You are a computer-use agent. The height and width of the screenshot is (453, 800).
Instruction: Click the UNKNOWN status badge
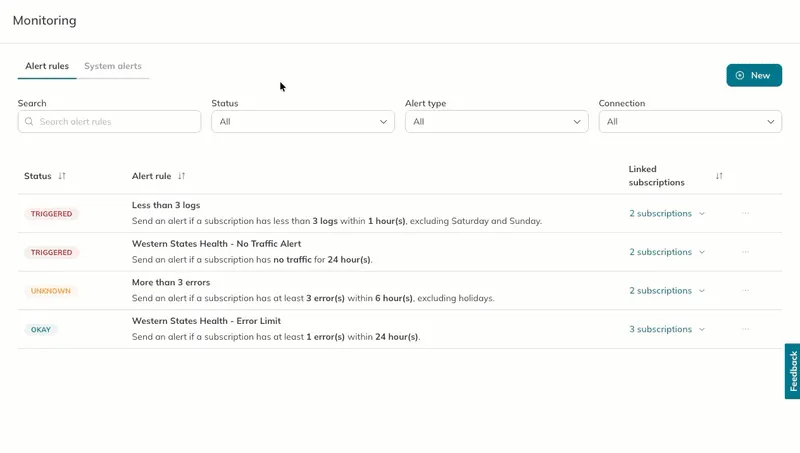click(x=51, y=291)
